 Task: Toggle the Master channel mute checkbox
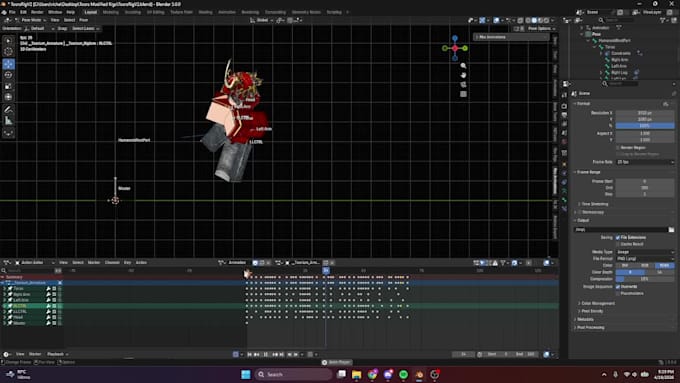54,323
